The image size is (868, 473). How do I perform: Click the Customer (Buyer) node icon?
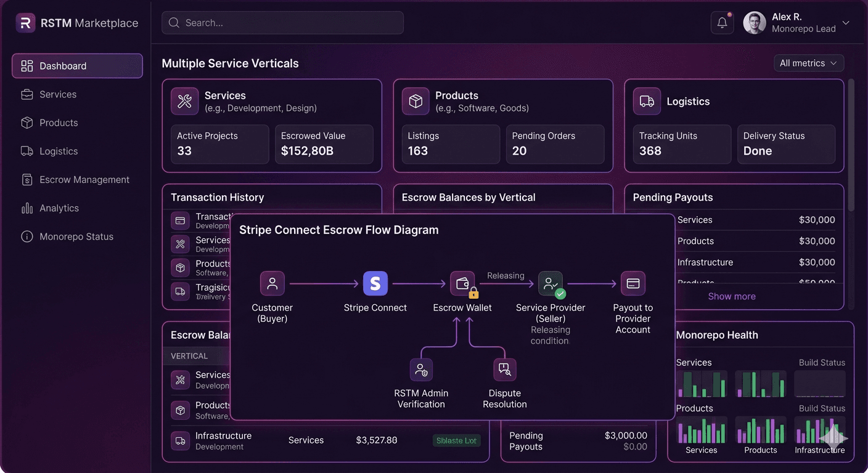[272, 283]
